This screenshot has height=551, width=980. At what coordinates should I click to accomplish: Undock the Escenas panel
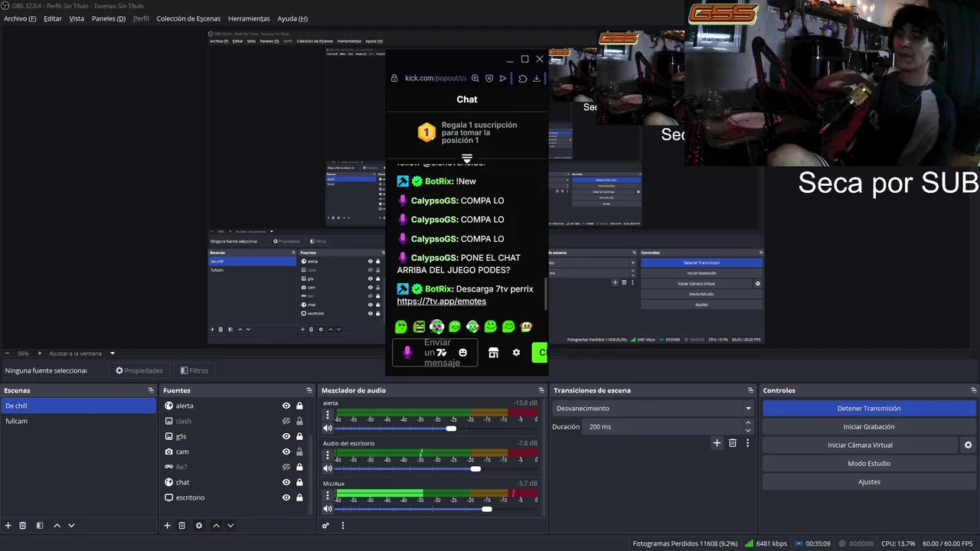coord(151,390)
